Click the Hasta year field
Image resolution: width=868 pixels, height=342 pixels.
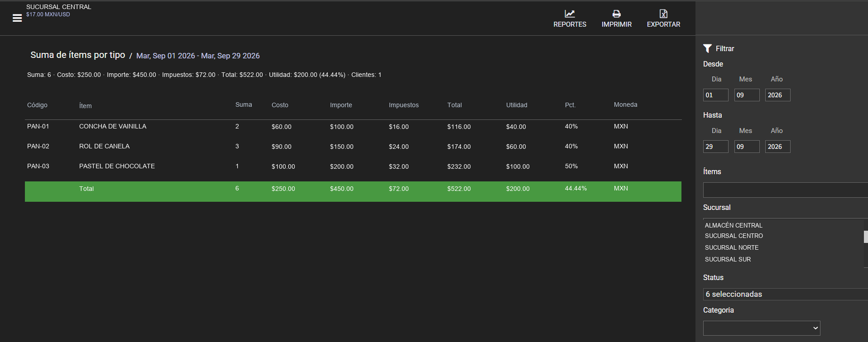coord(777,147)
